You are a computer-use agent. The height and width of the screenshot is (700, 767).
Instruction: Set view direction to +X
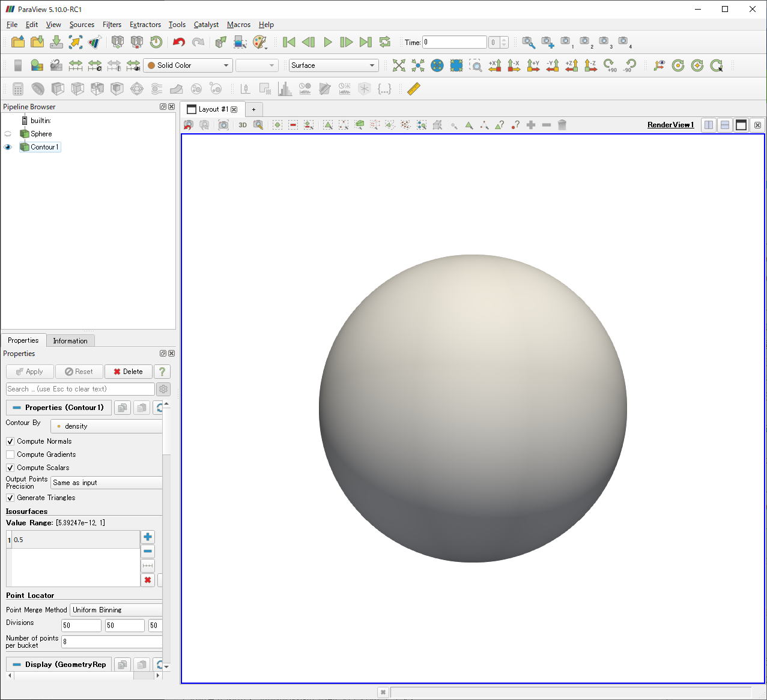point(495,65)
